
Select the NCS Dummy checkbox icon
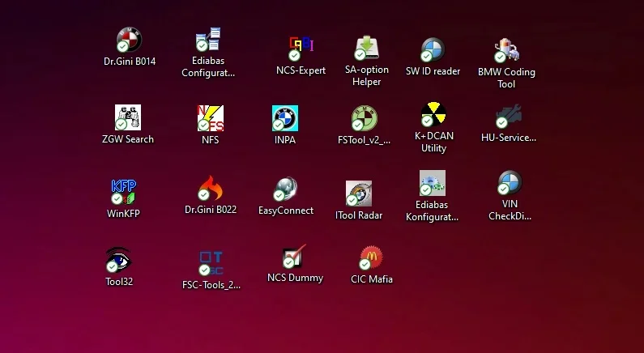point(295,256)
